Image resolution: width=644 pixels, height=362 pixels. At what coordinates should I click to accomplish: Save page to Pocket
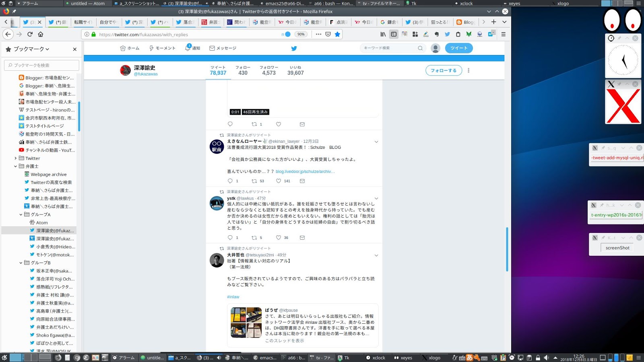[328, 34]
